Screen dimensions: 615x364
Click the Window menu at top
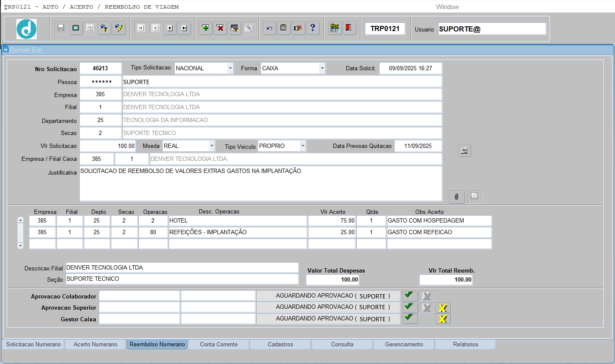[x=447, y=7]
